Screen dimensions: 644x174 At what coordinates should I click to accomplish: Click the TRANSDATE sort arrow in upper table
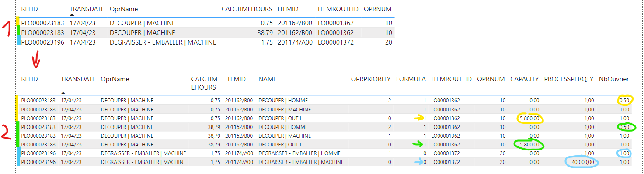72,15
